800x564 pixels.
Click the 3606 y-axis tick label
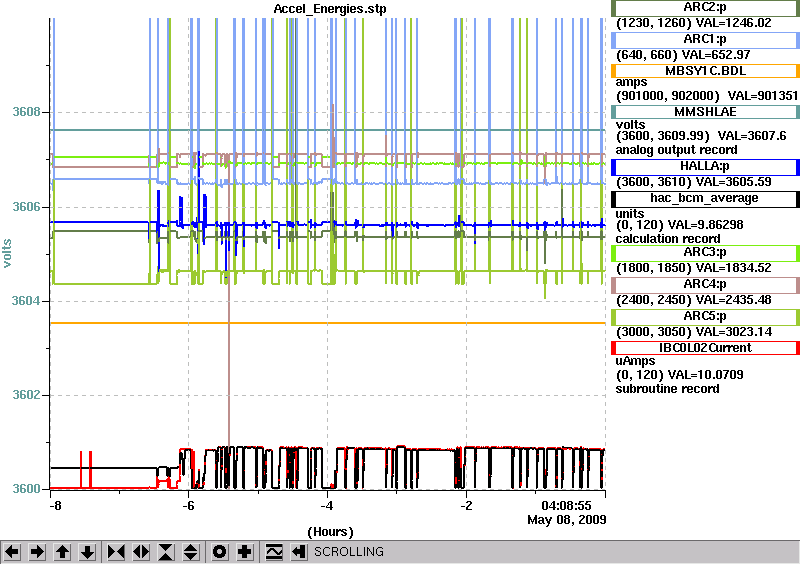coord(26,207)
